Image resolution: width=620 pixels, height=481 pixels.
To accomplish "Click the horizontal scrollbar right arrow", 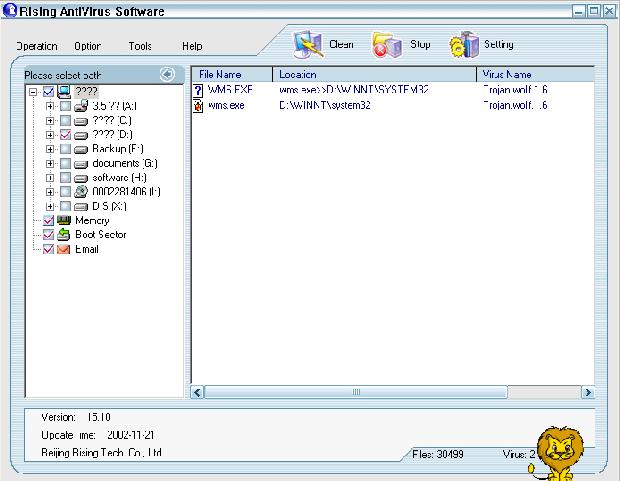I will coord(588,393).
